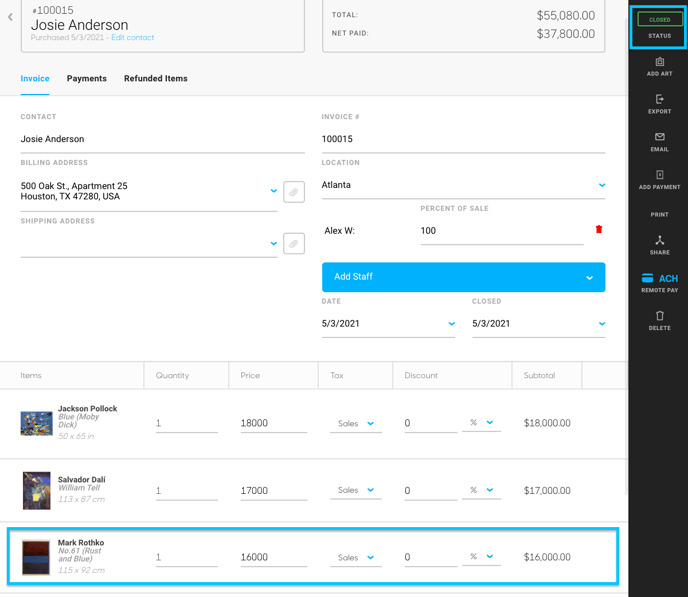
Task: Click the price field showing 17000
Action: [x=273, y=491]
